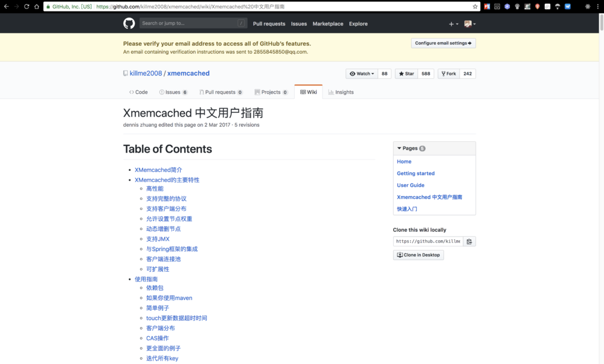Jump to 与Spring框架的集成 section
The height and width of the screenshot is (364, 604).
[172, 249]
